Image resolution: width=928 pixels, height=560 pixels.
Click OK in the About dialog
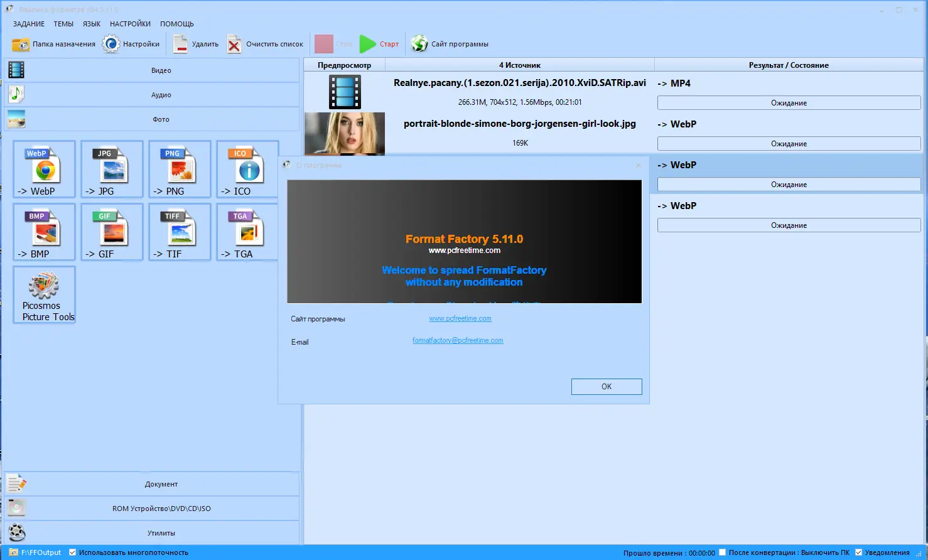click(x=606, y=386)
